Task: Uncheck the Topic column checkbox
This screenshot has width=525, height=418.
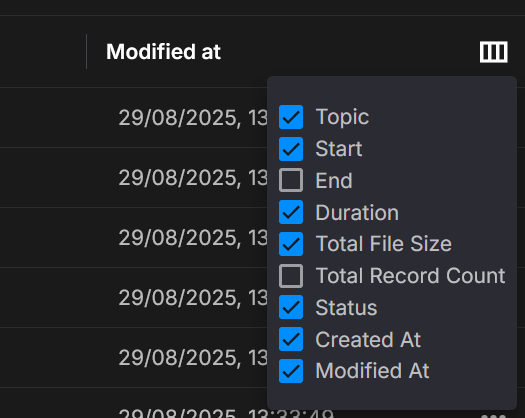Action: 291,117
